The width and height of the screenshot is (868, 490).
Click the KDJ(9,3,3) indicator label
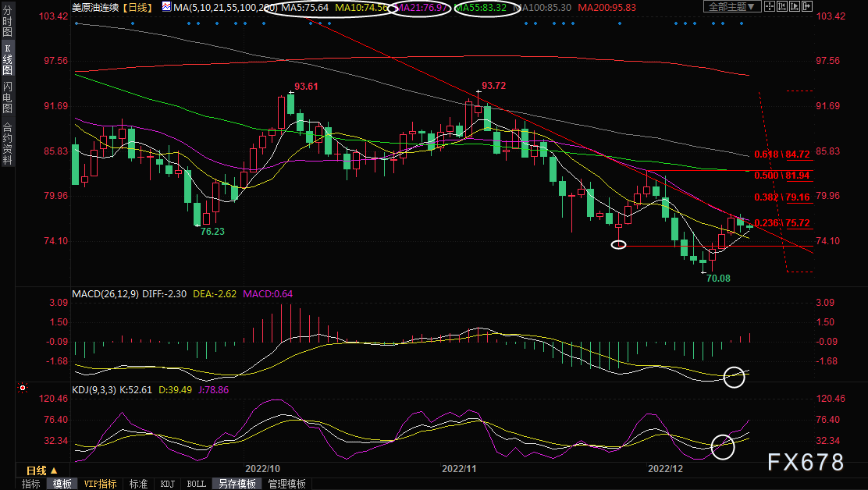pyautogui.click(x=94, y=390)
